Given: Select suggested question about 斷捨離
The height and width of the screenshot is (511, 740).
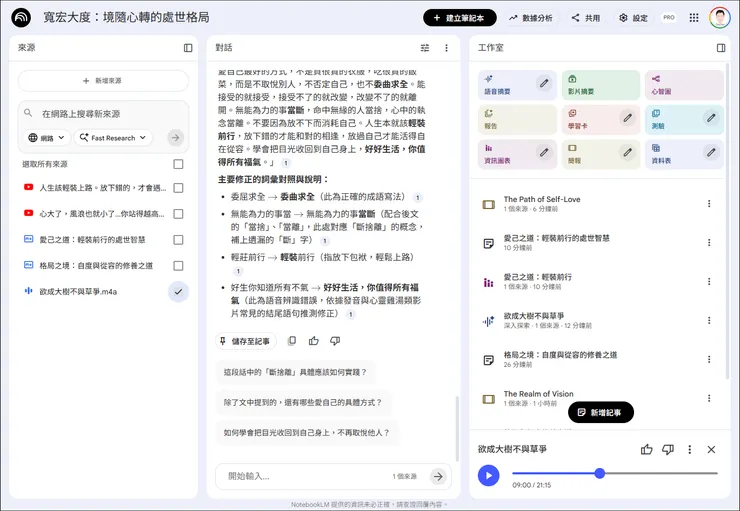Looking at the screenshot, I should tap(295, 372).
